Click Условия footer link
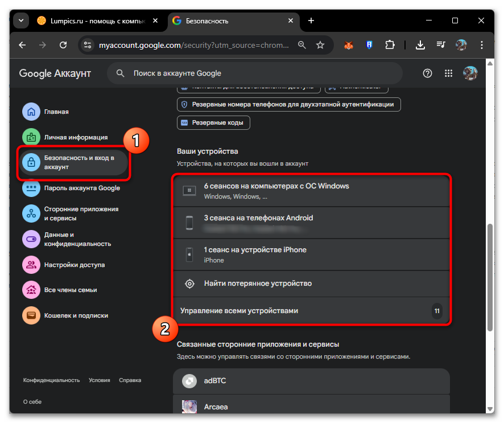 100,380
